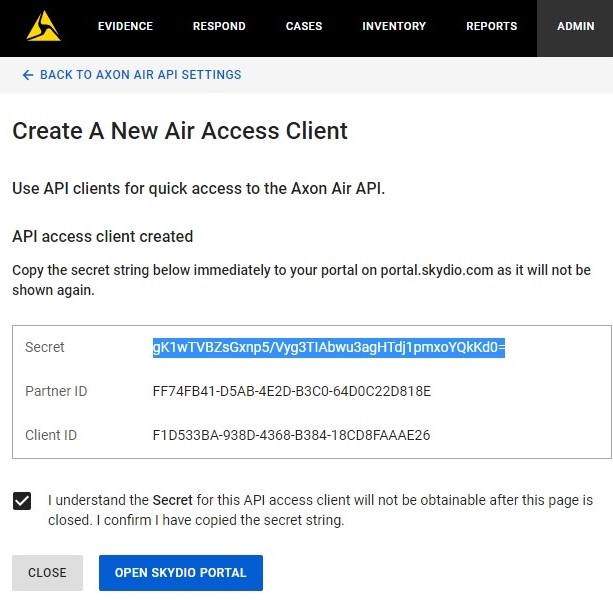Image resolution: width=613 pixels, height=600 pixels.
Task: Click the Partner ID field label
Action: pos(56,391)
